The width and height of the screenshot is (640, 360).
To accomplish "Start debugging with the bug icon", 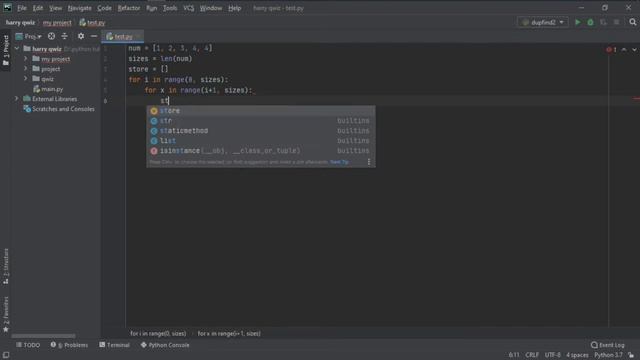I will [x=590, y=22].
